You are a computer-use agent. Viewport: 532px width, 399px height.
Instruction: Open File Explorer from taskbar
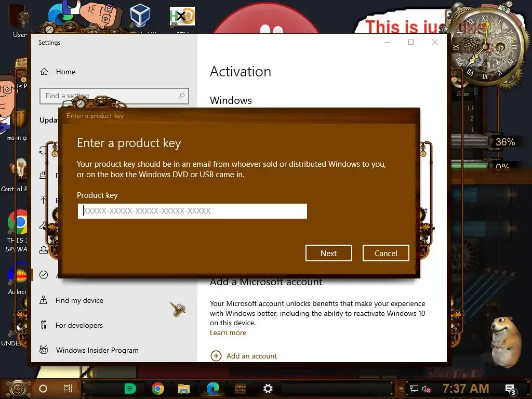pyautogui.click(x=184, y=389)
